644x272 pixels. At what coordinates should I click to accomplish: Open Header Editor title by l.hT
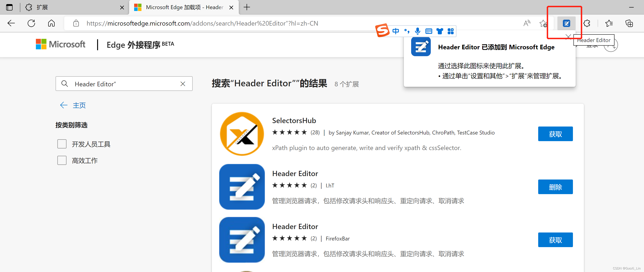click(295, 174)
